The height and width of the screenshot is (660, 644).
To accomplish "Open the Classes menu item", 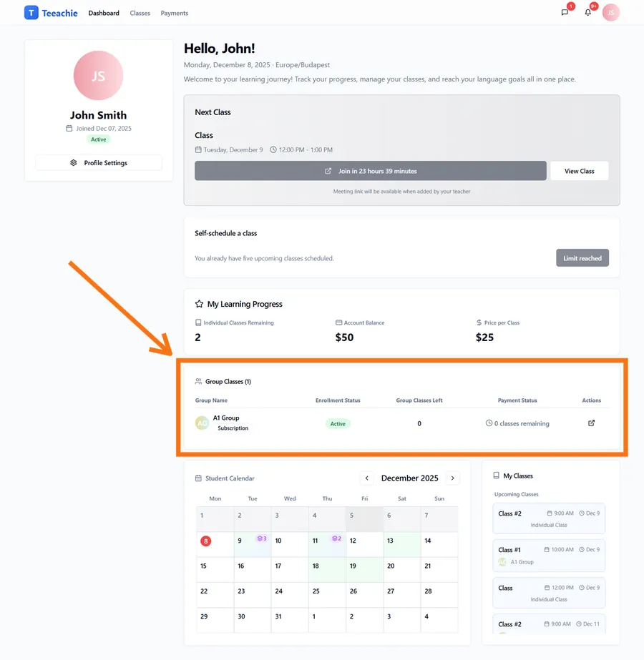I will 140,13.
